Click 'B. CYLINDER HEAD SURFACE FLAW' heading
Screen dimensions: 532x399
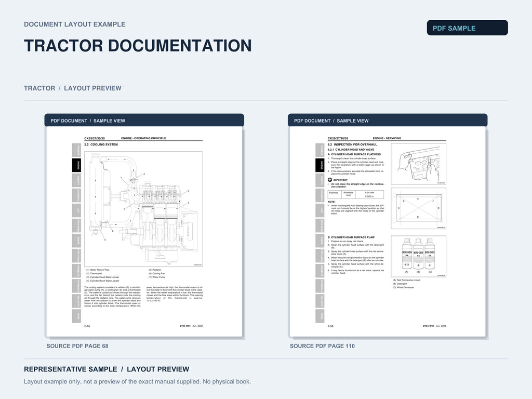(351, 237)
